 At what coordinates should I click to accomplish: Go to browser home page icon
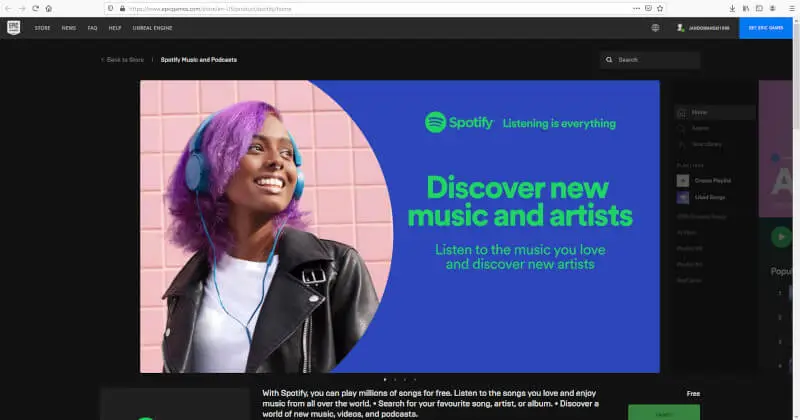tap(48, 9)
